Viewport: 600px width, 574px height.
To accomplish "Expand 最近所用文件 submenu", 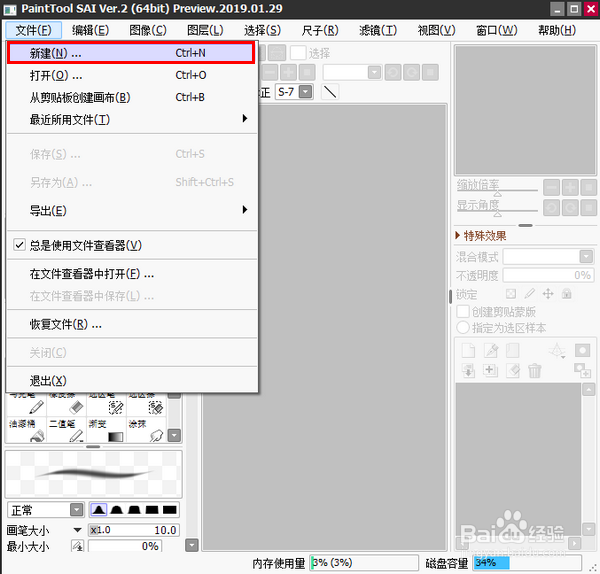I will 132,119.
